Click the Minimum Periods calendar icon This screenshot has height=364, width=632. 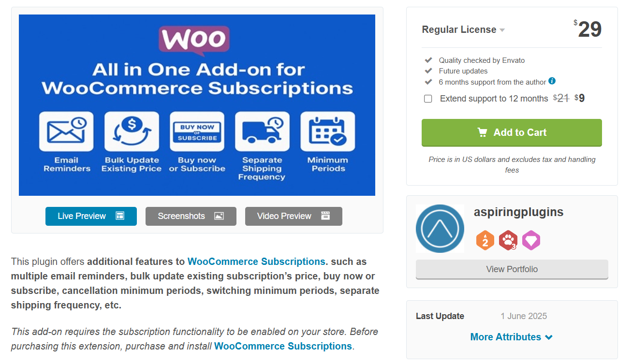click(327, 131)
